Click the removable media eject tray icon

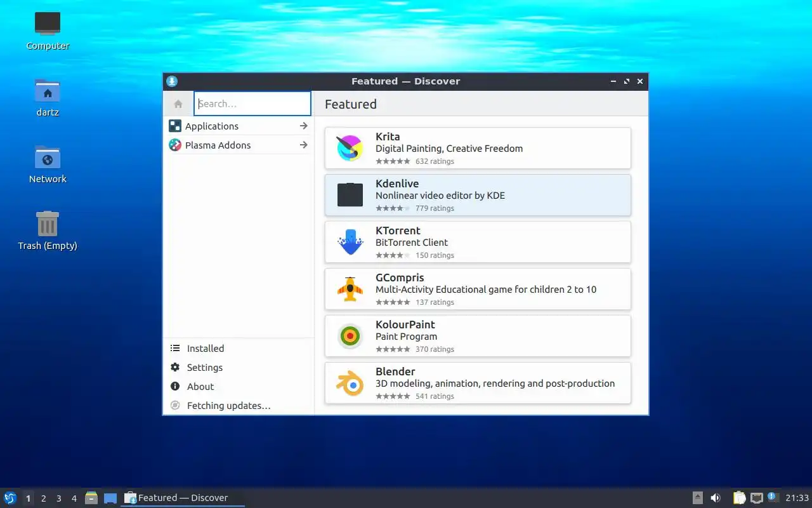pyautogui.click(x=697, y=498)
